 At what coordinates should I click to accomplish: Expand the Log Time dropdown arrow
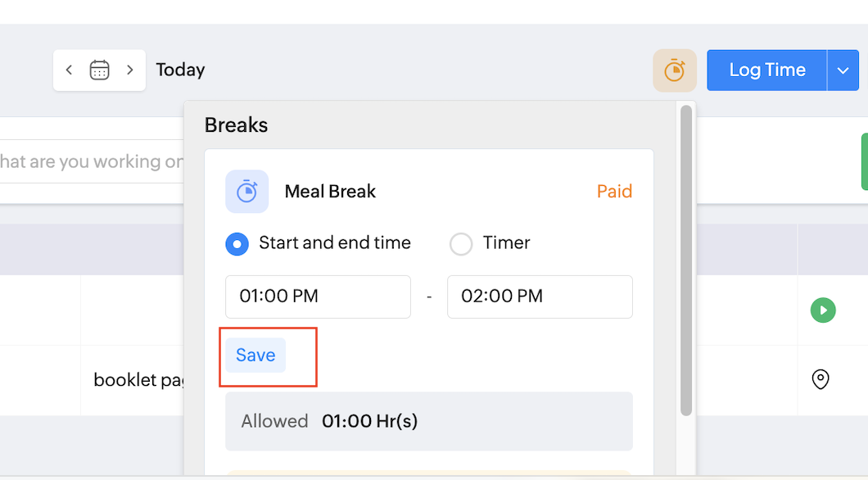point(843,70)
